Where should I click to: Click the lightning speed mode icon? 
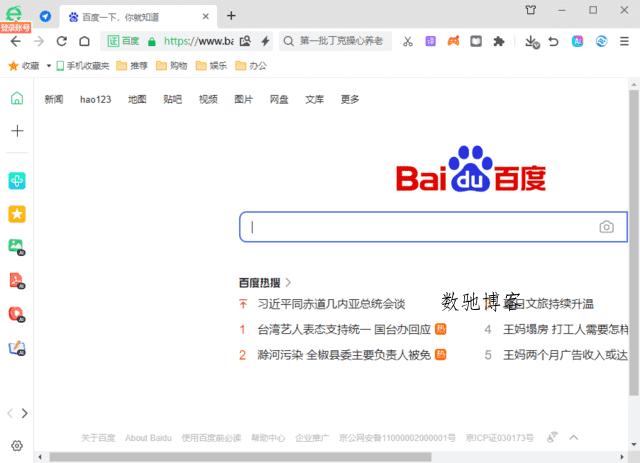265,41
